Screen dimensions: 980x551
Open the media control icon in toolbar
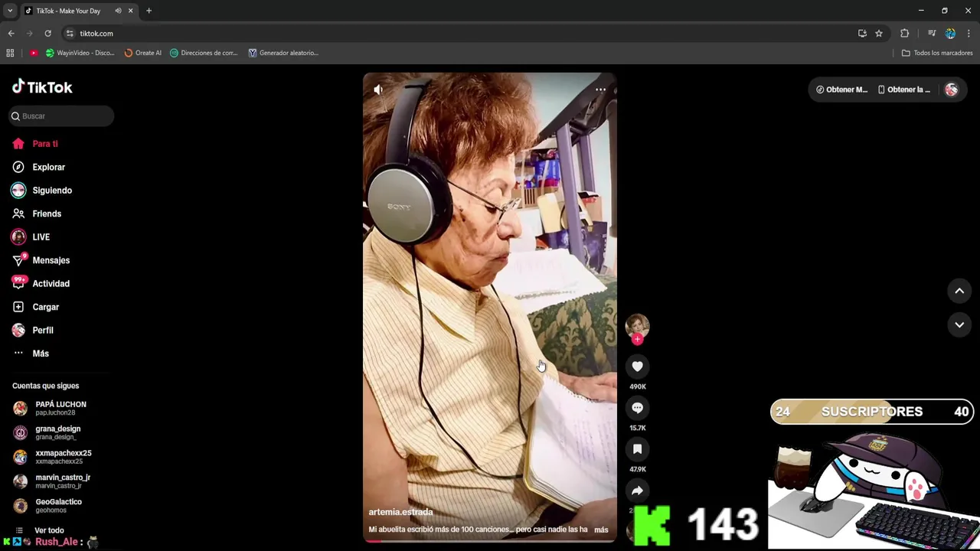tap(932, 34)
